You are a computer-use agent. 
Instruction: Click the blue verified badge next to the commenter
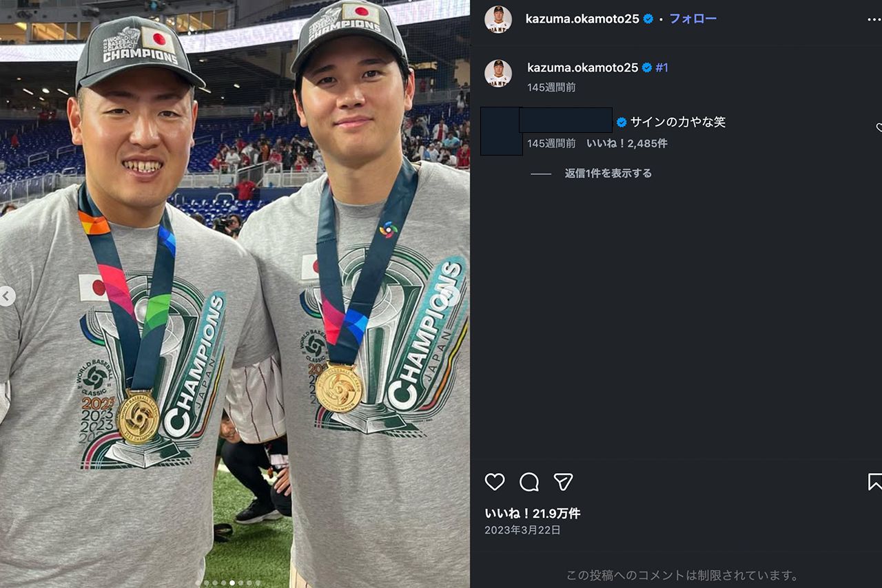pyautogui.click(x=622, y=121)
